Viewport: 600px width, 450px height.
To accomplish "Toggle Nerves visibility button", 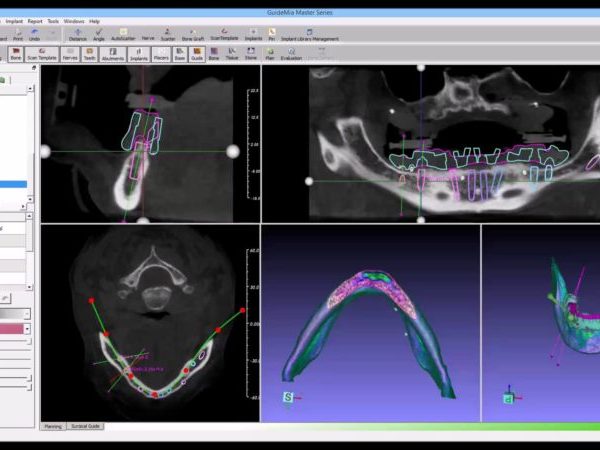I will tap(69, 54).
